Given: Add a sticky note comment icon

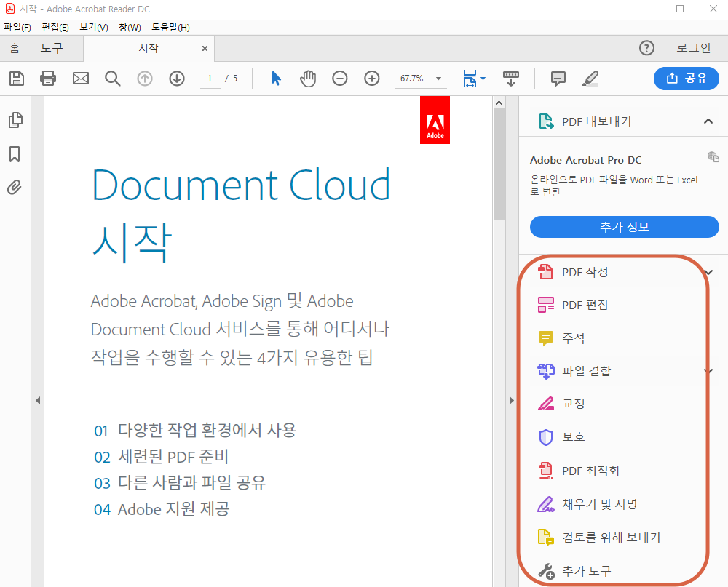Looking at the screenshot, I should pyautogui.click(x=558, y=79).
